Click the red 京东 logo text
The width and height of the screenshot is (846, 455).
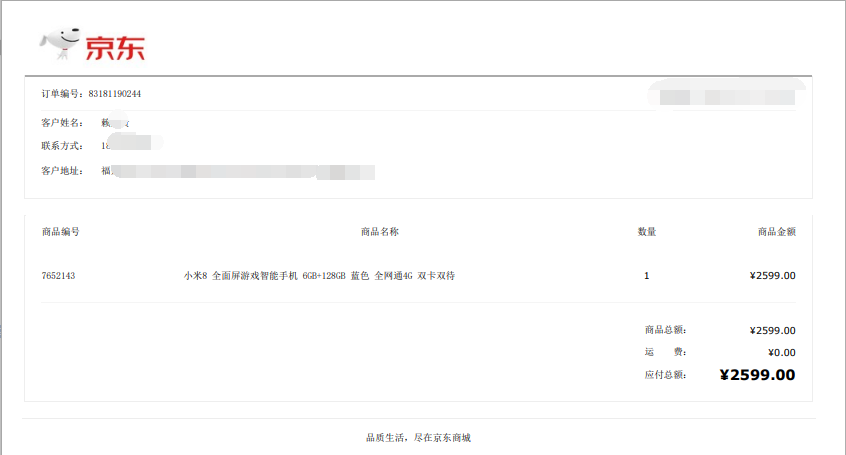[x=115, y=48]
